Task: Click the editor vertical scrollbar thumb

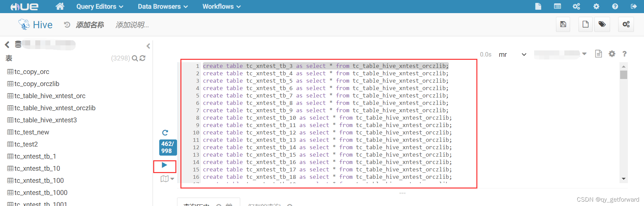Action: click(x=624, y=75)
